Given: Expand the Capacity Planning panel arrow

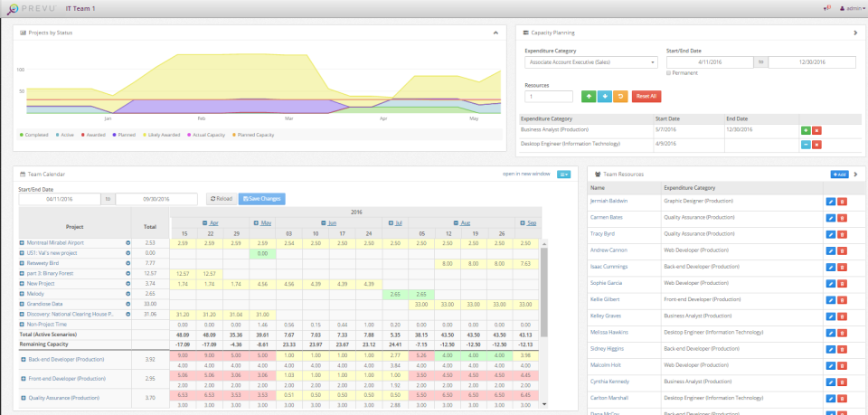Looking at the screenshot, I should pyautogui.click(x=855, y=33).
